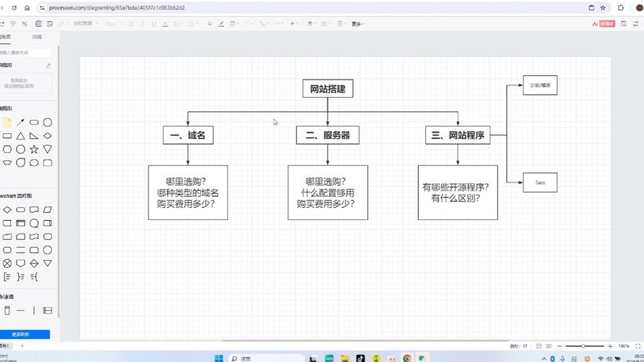This screenshot has width=644, height=362.
Task: Choose the flowchart document shape
Action: pyautogui.click(x=34, y=210)
